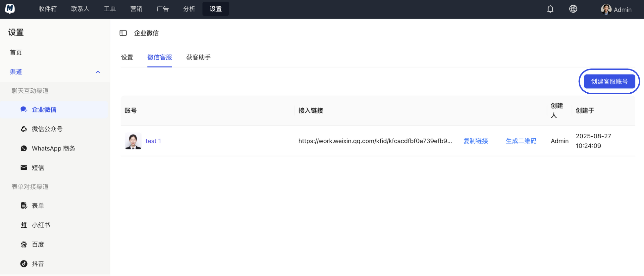Click the app logo in top-left corner
Image resolution: width=644 pixels, height=276 pixels.
(x=10, y=9)
